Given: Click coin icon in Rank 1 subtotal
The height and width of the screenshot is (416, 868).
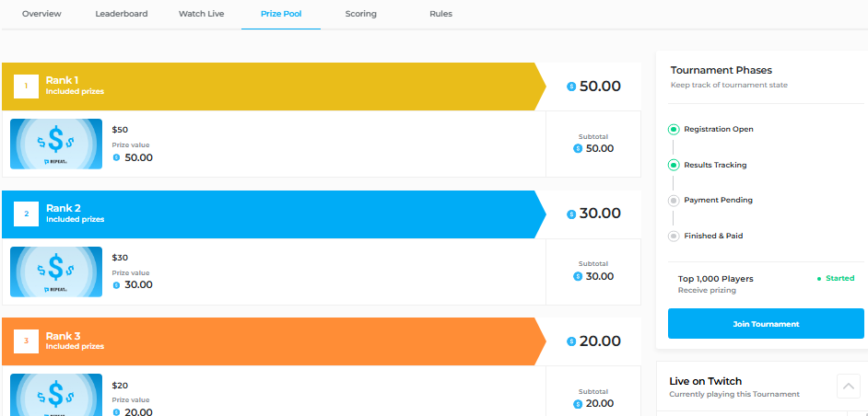Looking at the screenshot, I should [x=578, y=149].
